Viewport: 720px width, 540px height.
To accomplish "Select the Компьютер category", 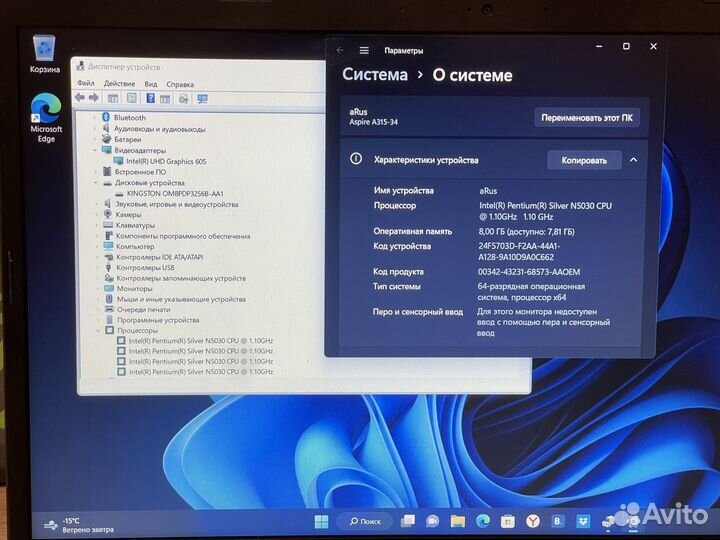I will pos(135,246).
